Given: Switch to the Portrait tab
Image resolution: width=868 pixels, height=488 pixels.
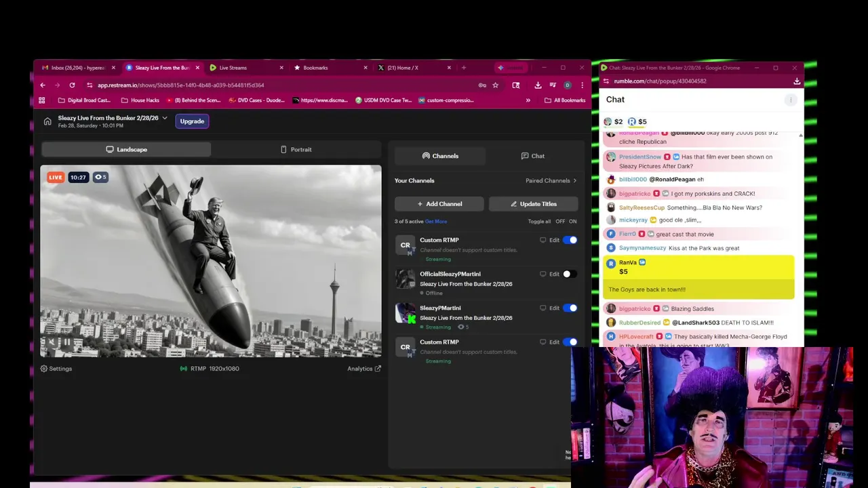Looking at the screenshot, I should (x=296, y=149).
